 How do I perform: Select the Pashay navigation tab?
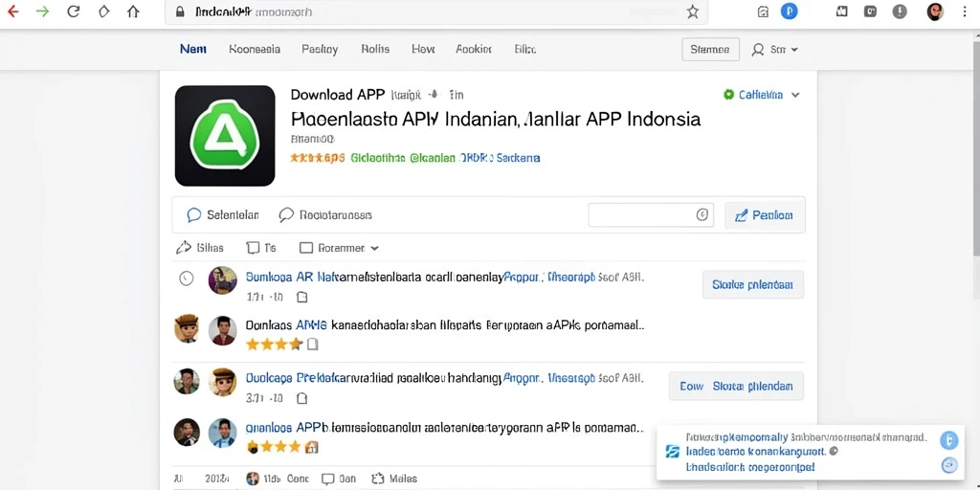tap(320, 50)
